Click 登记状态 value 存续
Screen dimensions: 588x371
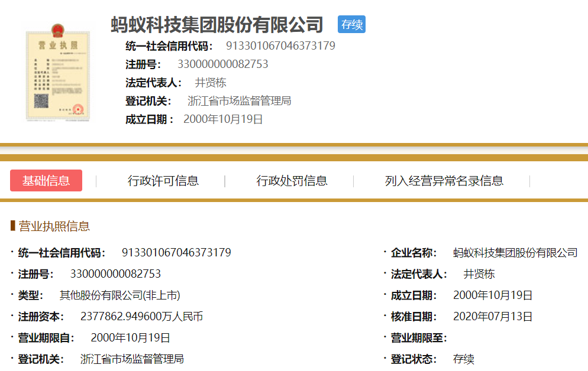tap(464, 359)
